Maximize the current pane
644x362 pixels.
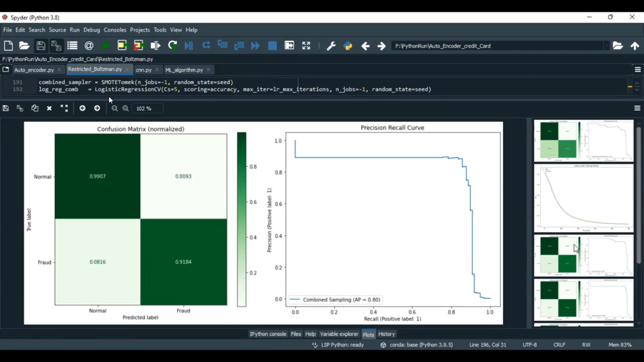click(x=306, y=45)
